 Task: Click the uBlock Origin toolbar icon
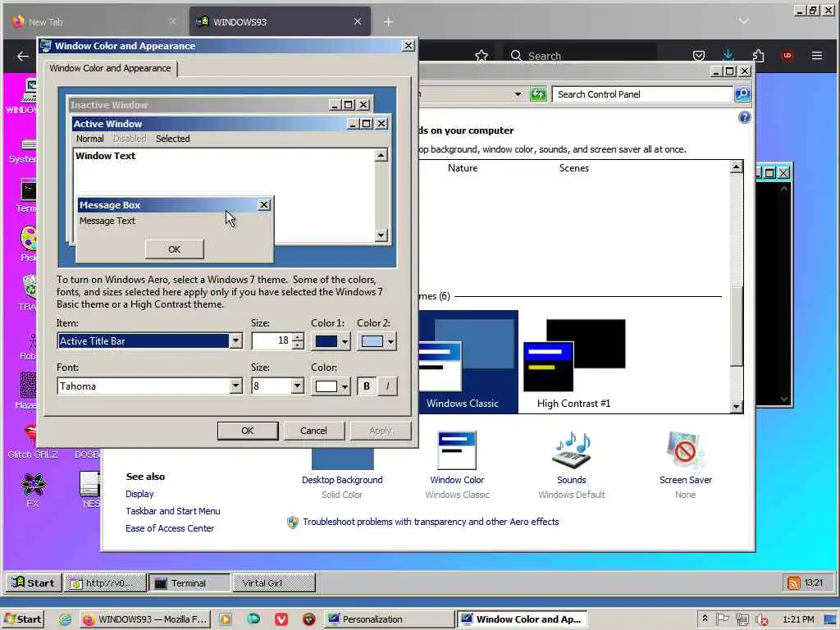point(787,55)
